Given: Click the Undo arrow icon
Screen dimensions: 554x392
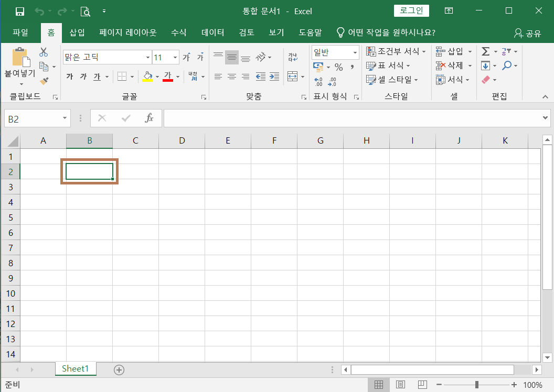Looking at the screenshot, I should [x=39, y=12].
